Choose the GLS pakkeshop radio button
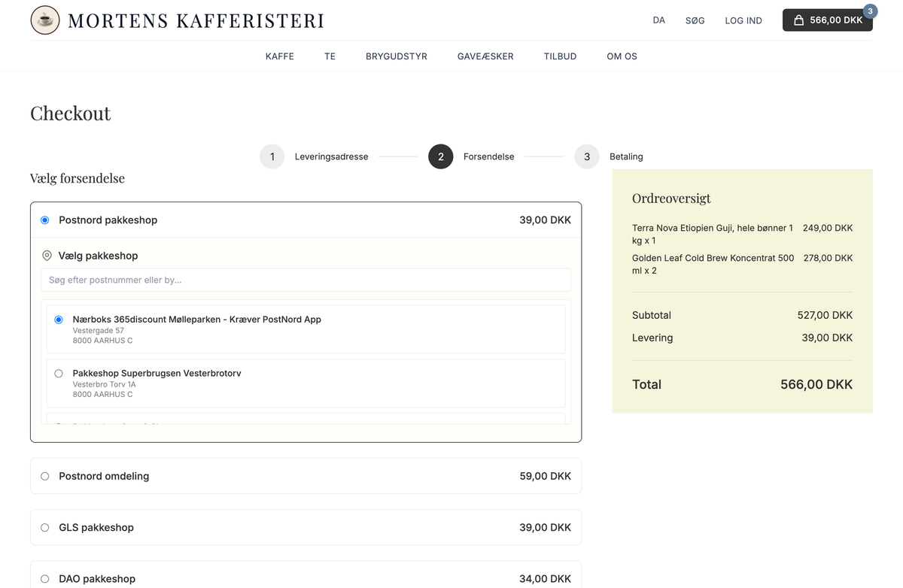The width and height of the screenshot is (903, 588). coord(45,528)
